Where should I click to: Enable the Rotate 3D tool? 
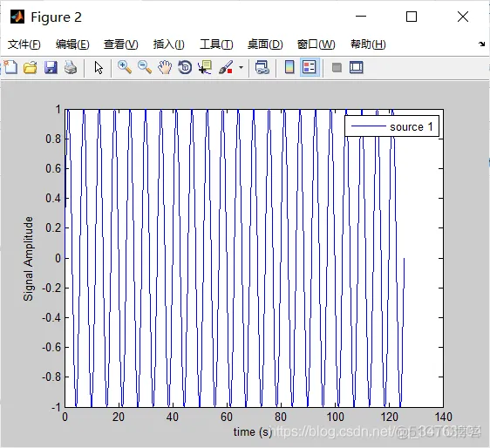point(185,67)
